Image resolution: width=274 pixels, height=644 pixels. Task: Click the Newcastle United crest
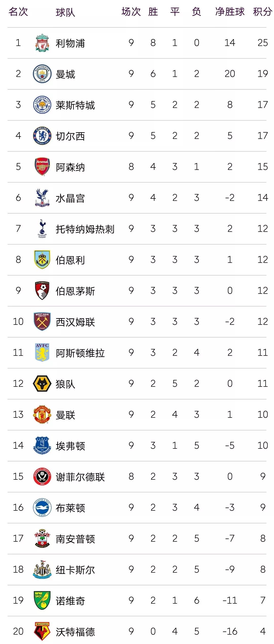42,569
